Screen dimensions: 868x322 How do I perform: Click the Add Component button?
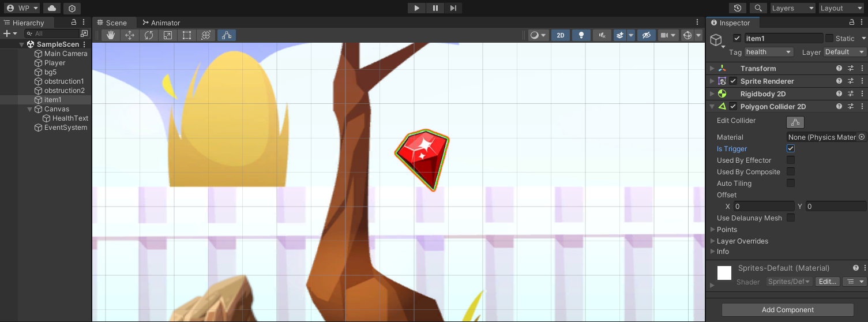787,310
